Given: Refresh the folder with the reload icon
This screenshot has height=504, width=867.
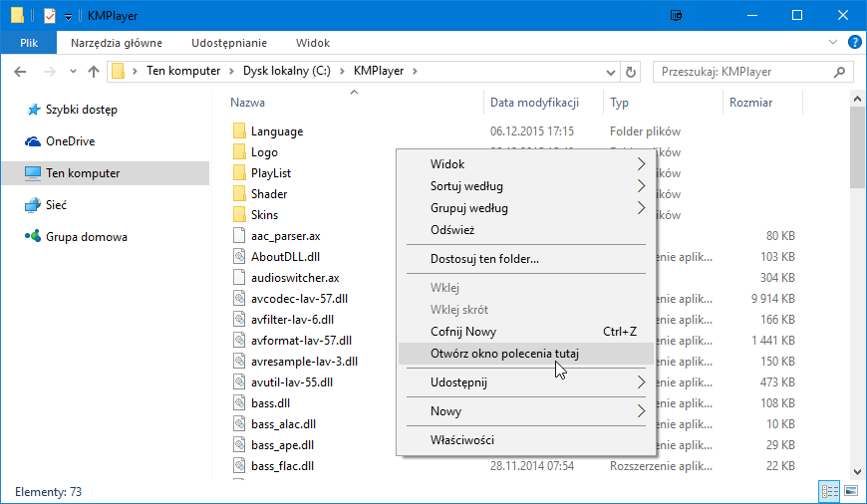Looking at the screenshot, I should [x=631, y=72].
